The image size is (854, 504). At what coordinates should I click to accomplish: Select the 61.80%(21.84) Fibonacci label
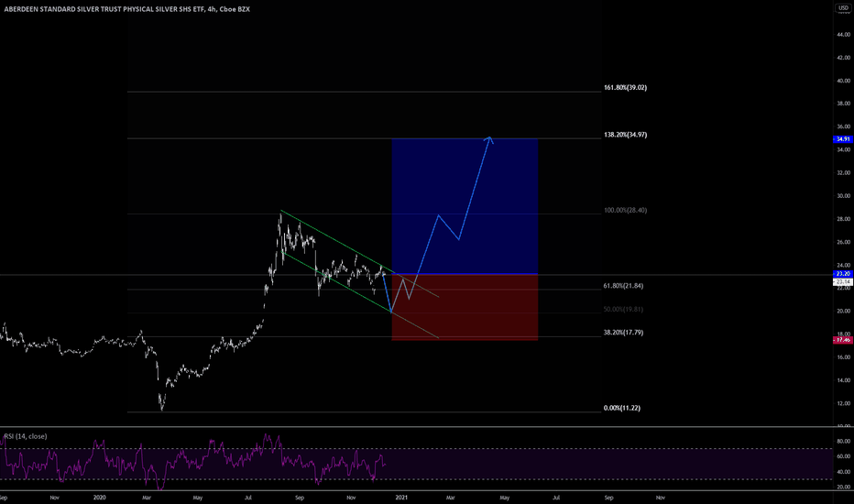point(623,286)
